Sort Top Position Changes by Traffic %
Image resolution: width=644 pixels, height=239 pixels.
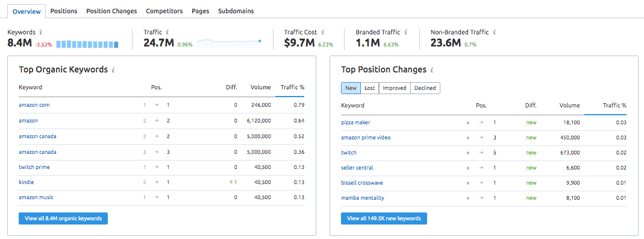coord(615,105)
